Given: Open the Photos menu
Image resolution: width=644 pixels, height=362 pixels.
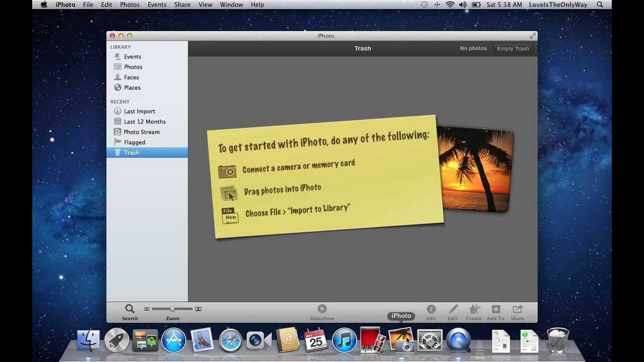Looking at the screenshot, I should tap(130, 5).
